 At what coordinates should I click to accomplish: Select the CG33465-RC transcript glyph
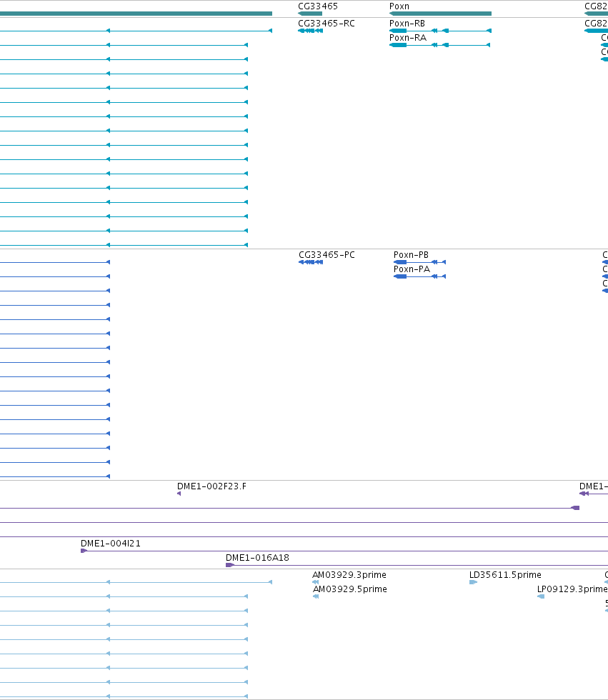(311, 31)
